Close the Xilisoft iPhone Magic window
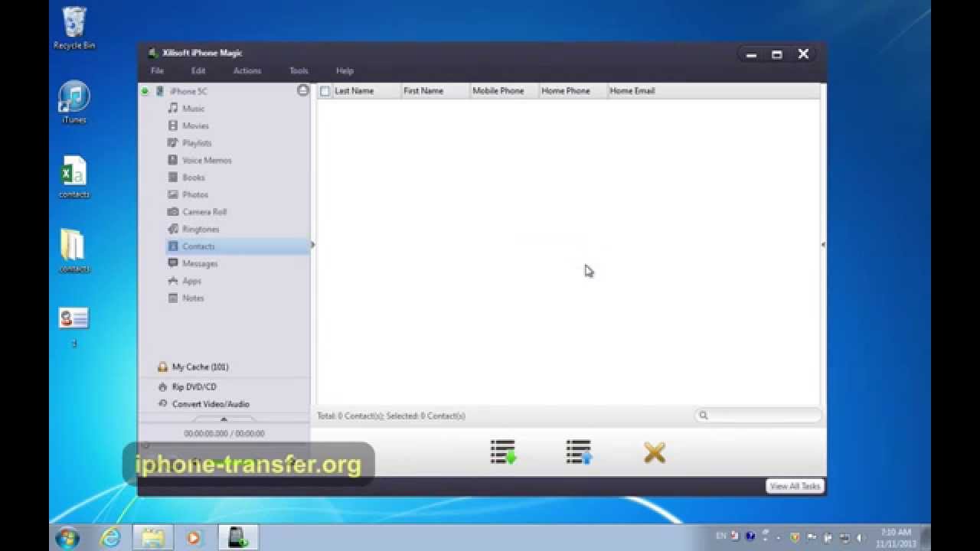Image resolution: width=980 pixels, height=551 pixels. point(803,54)
